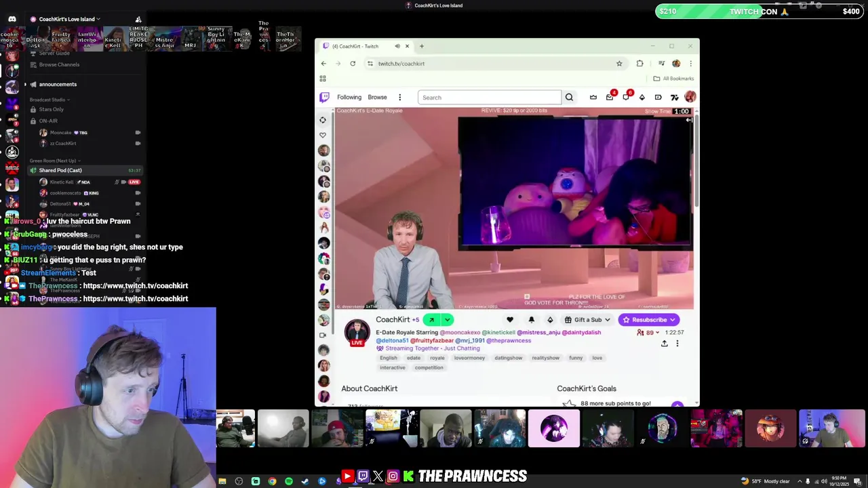Bookmark this page with star icon
Image resolution: width=868 pixels, height=488 pixels.
pyautogui.click(x=619, y=64)
